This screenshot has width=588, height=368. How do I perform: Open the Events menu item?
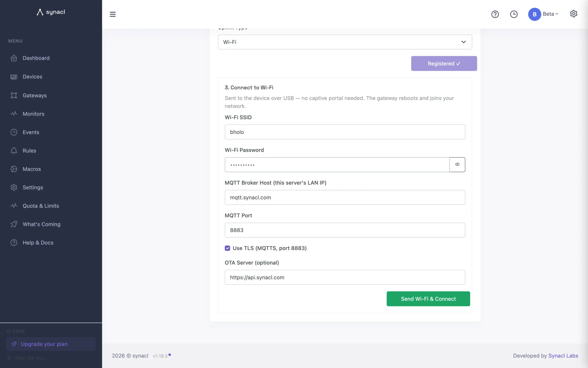coord(31,132)
